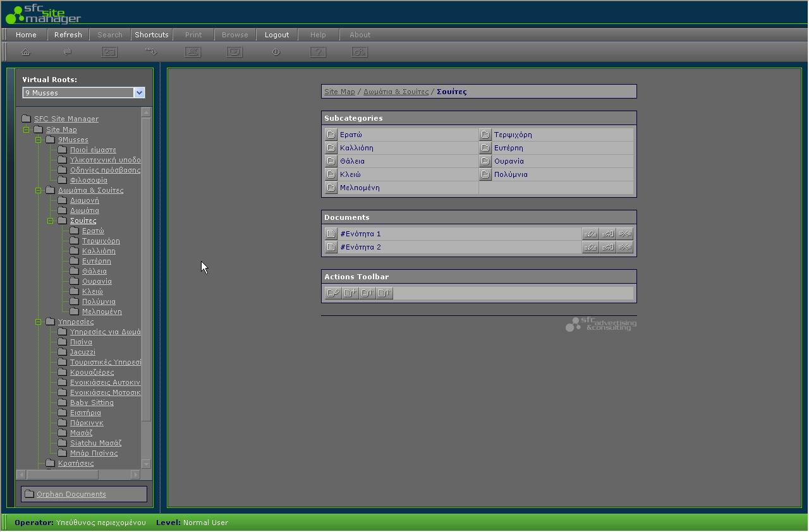Click the shortcuts hand icon in toolbar
Viewport: 809px width, 532px height.
click(x=151, y=52)
